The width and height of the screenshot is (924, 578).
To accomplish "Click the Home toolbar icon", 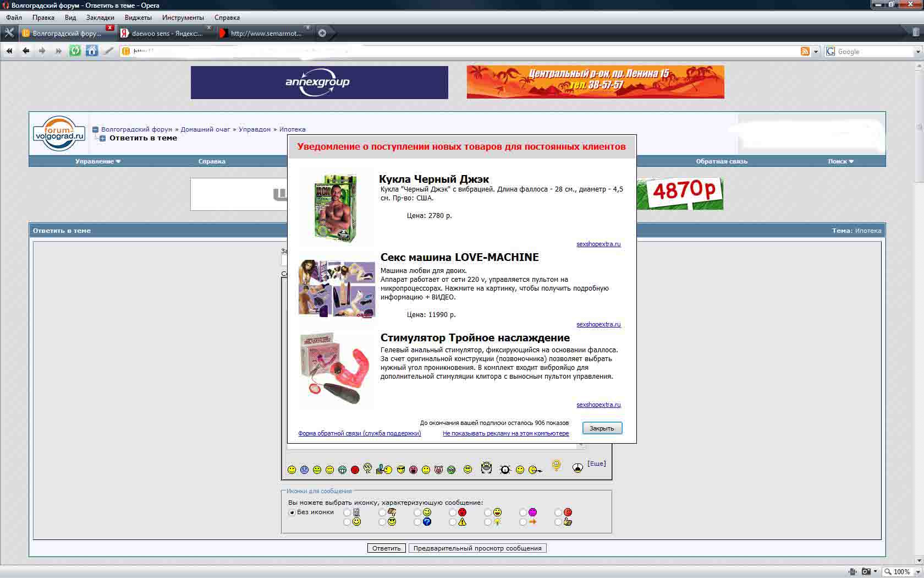I will tap(92, 51).
